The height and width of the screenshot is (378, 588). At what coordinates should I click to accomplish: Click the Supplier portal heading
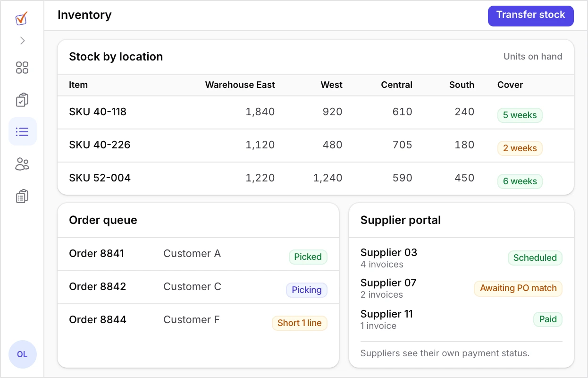click(x=401, y=220)
